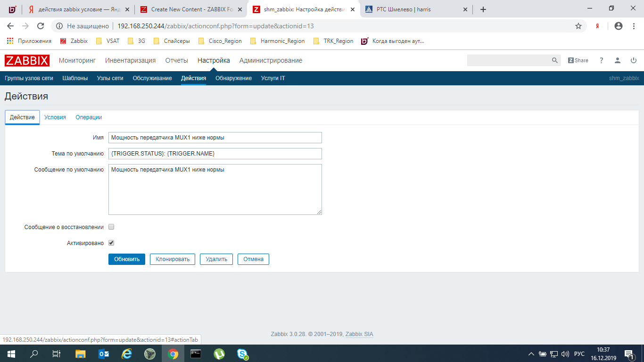Switch to the Yandex search tab
The image size is (644, 362).
(78, 9)
